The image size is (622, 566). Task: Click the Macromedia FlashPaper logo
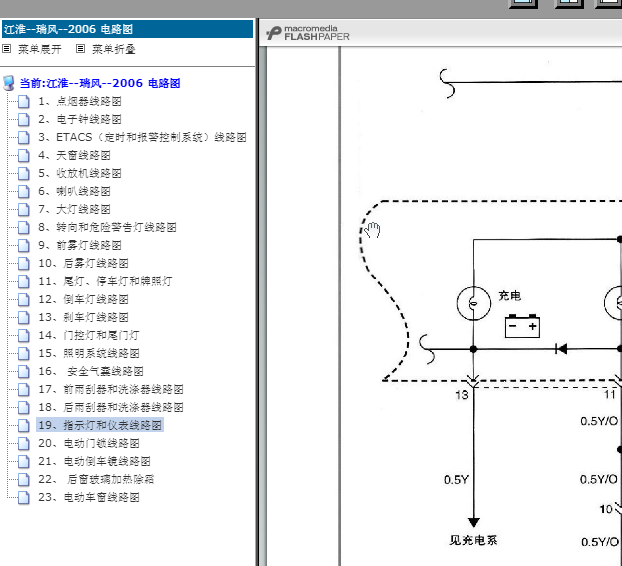coord(308,33)
